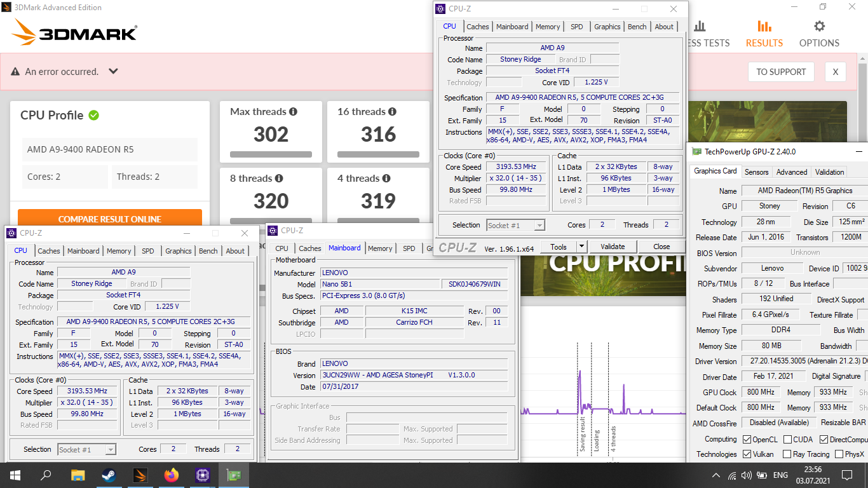868x488 pixels.
Task: Open the notification center icon
Action: click(846, 475)
